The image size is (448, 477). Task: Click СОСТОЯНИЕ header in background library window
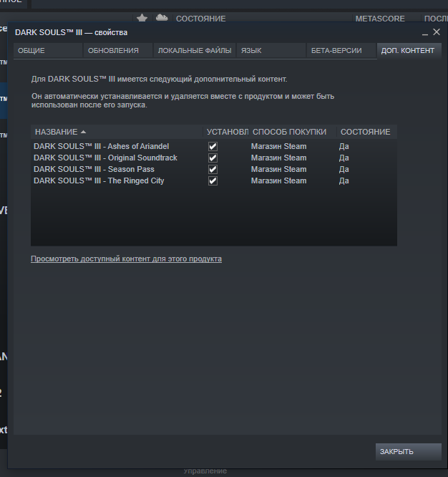click(x=200, y=19)
